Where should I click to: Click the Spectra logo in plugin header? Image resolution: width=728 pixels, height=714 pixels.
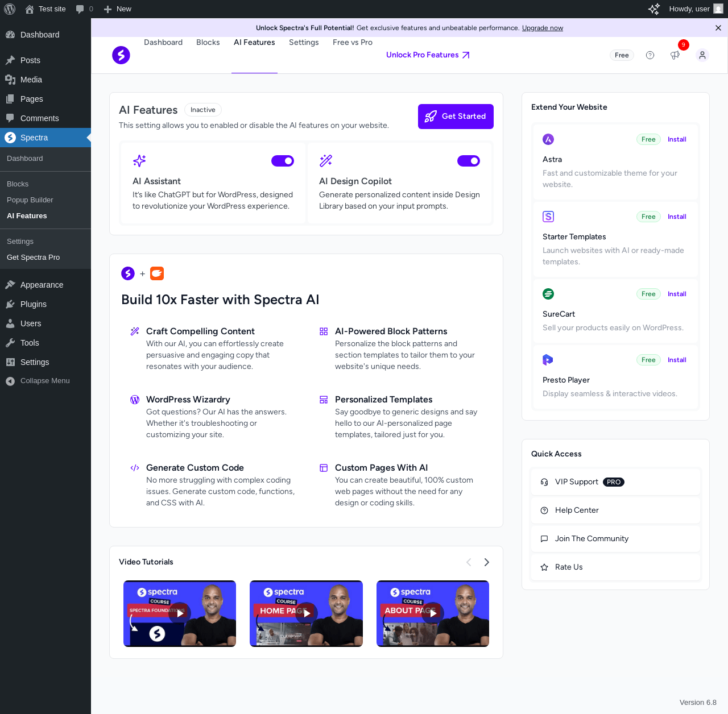point(121,55)
